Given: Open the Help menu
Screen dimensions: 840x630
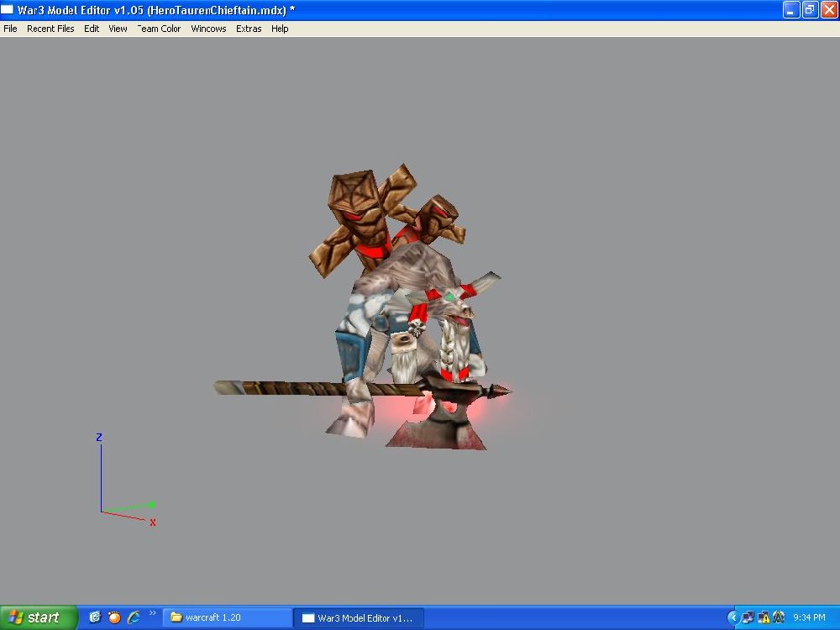Looking at the screenshot, I should (280, 29).
